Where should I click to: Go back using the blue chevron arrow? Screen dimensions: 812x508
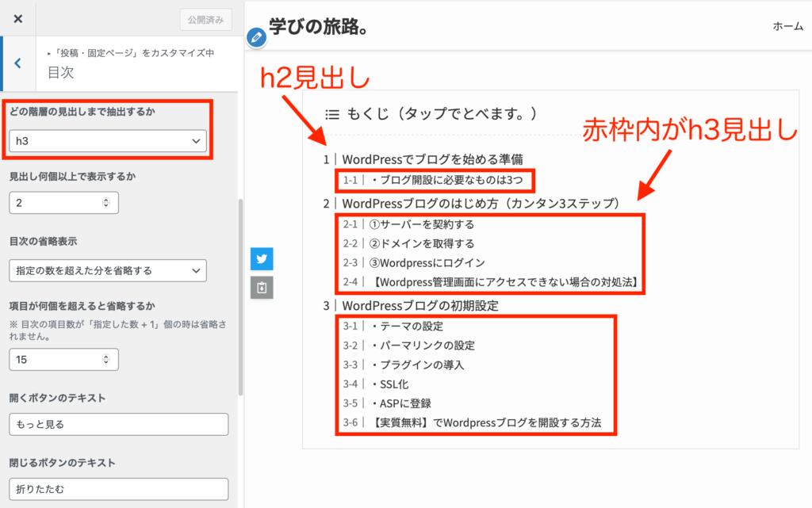[x=18, y=63]
